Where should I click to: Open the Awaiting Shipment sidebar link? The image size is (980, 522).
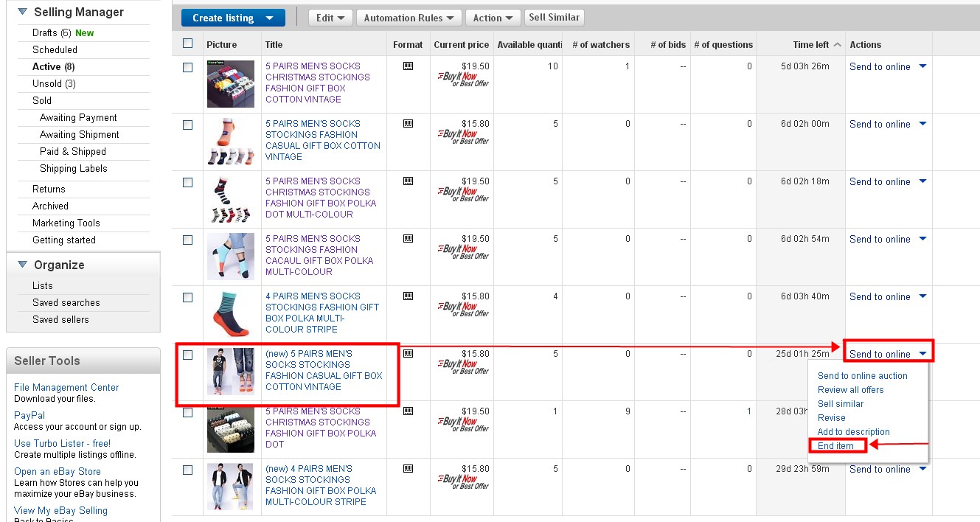tap(80, 135)
